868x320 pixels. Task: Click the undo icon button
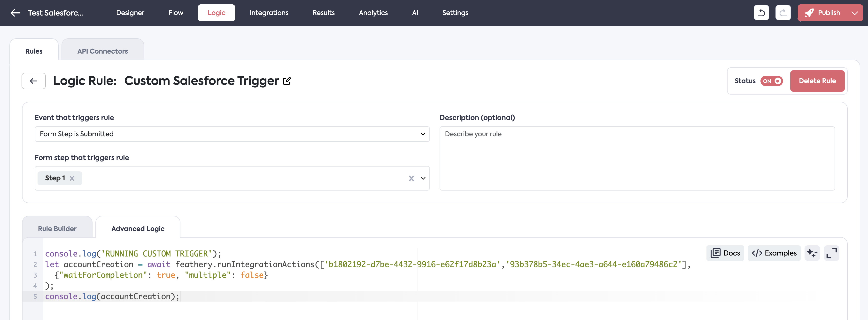[x=761, y=13]
